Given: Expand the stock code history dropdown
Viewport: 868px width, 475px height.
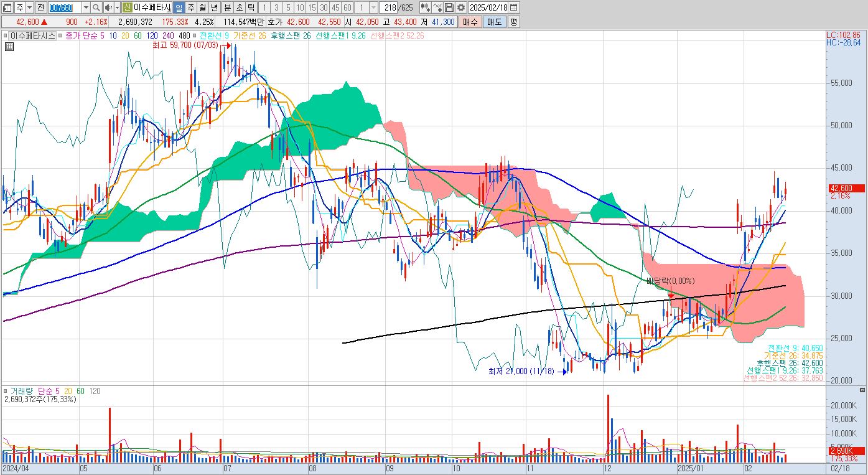Looking at the screenshot, I should 86,7.
